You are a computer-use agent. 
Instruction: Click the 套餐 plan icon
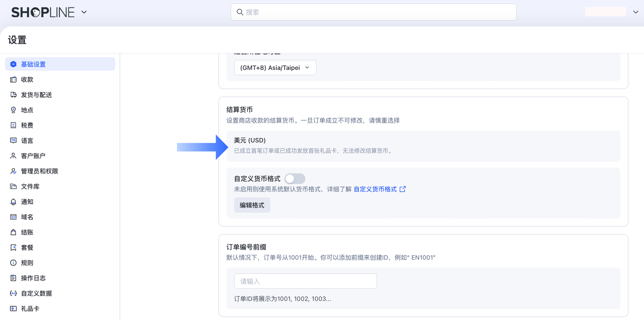click(13, 247)
